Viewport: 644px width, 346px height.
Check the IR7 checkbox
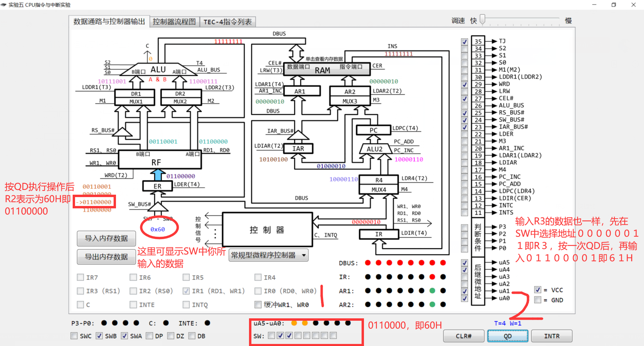tap(80, 277)
